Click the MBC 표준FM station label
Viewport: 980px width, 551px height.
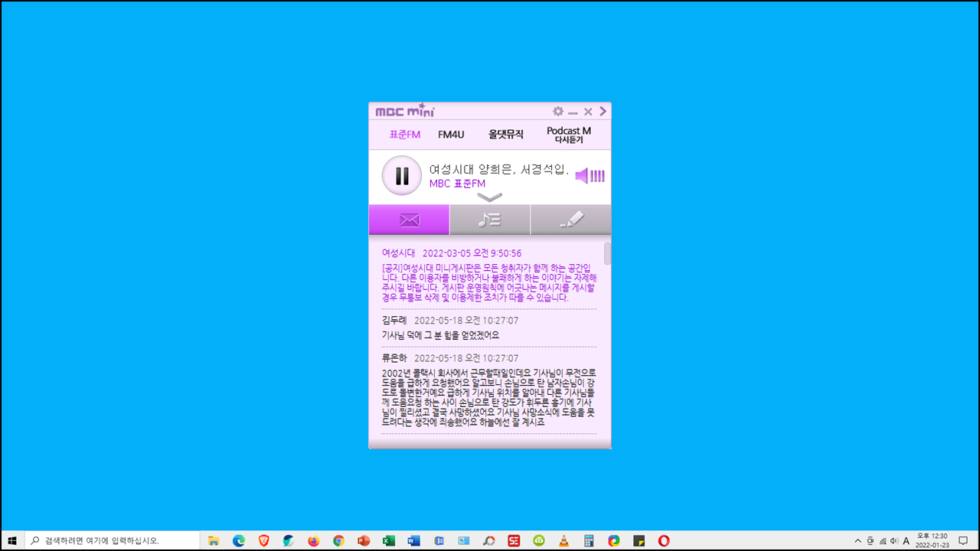coord(457,184)
